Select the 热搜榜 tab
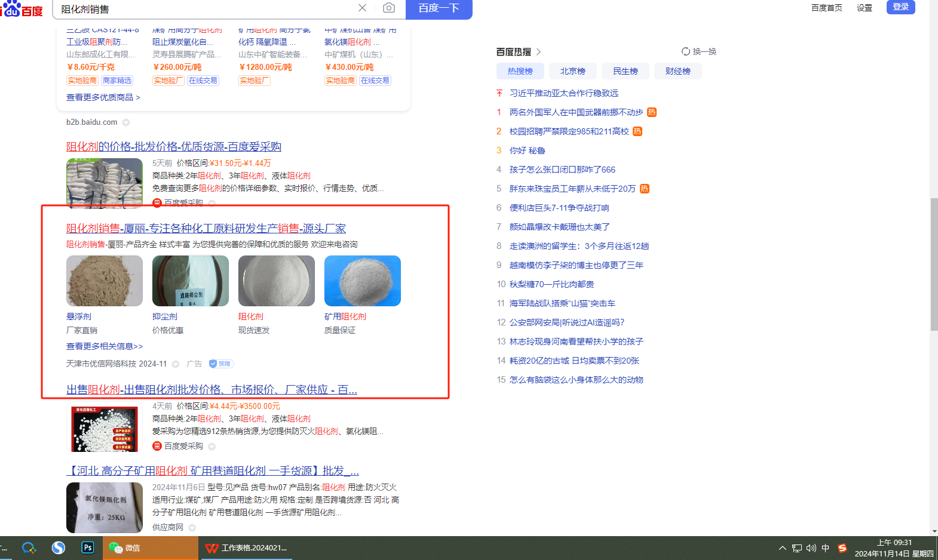 [x=520, y=71]
